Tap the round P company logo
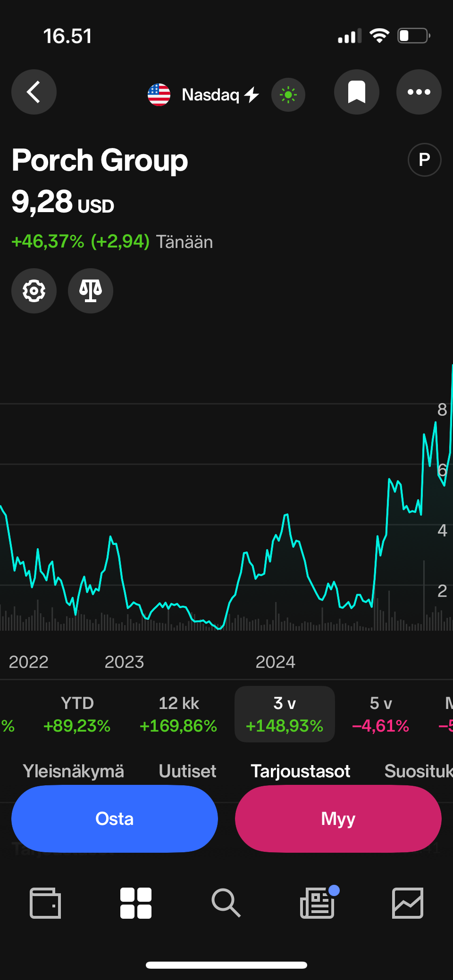Screen dimensions: 453x980 (x=425, y=160)
